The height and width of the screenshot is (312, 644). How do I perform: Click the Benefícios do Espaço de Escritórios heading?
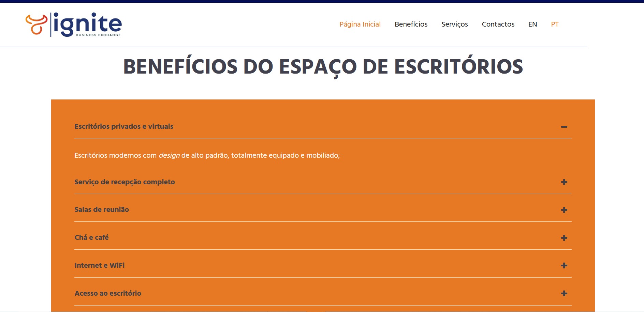pos(323,67)
